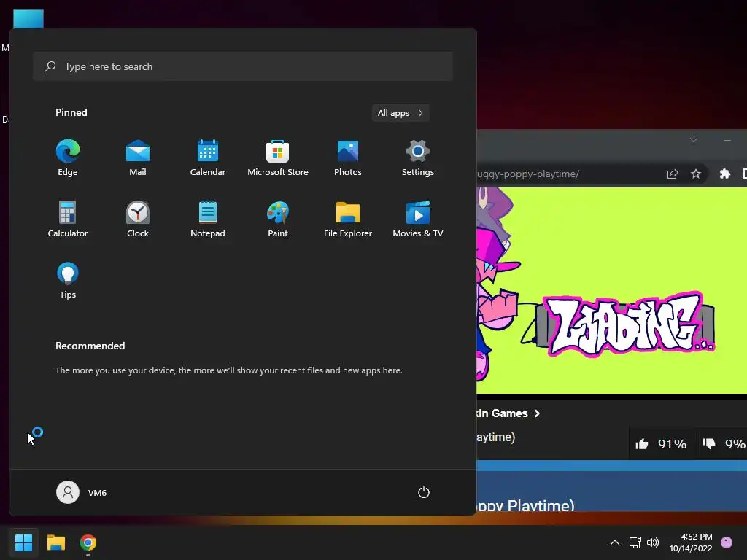The height and width of the screenshot is (560, 747).
Task: Open the 4:52 PM clock and date
Action: point(691,542)
